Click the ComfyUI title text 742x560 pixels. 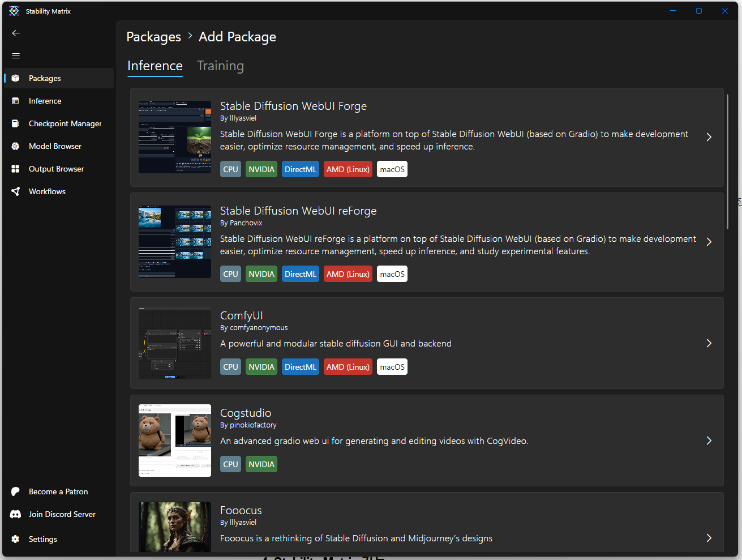tap(242, 315)
